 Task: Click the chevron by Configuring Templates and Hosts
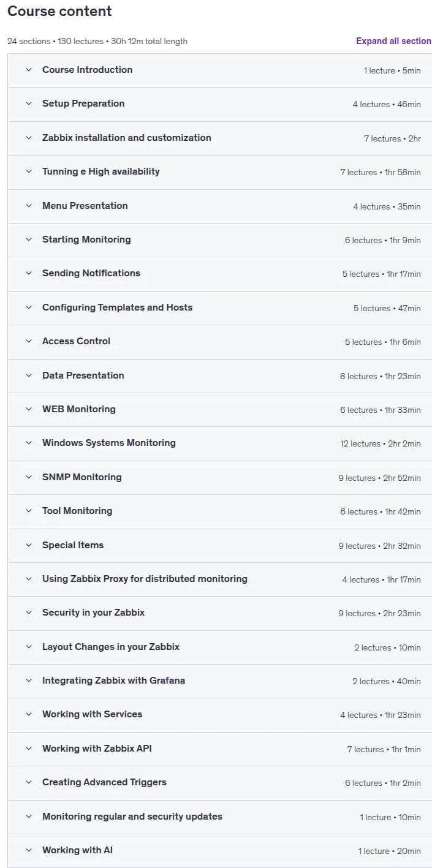tap(28, 308)
